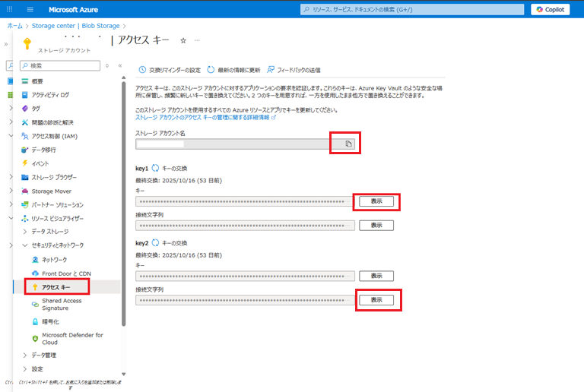Open 問題の診断と解決 item
584x392 pixels.
click(52, 122)
